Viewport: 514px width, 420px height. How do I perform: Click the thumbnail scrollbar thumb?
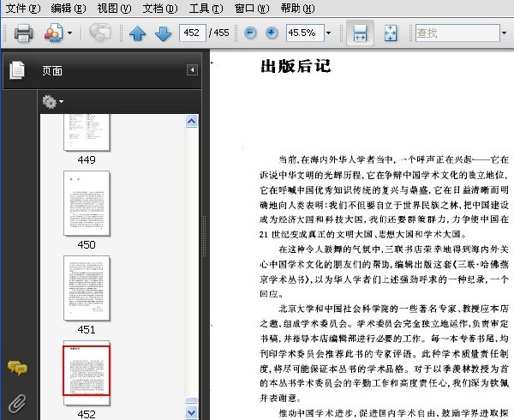click(x=191, y=401)
